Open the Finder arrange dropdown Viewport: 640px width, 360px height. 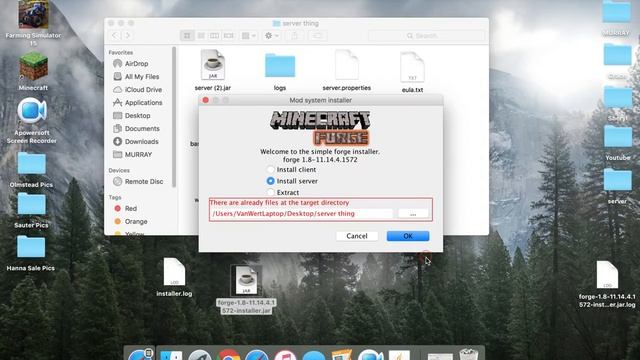tap(249, 36)
